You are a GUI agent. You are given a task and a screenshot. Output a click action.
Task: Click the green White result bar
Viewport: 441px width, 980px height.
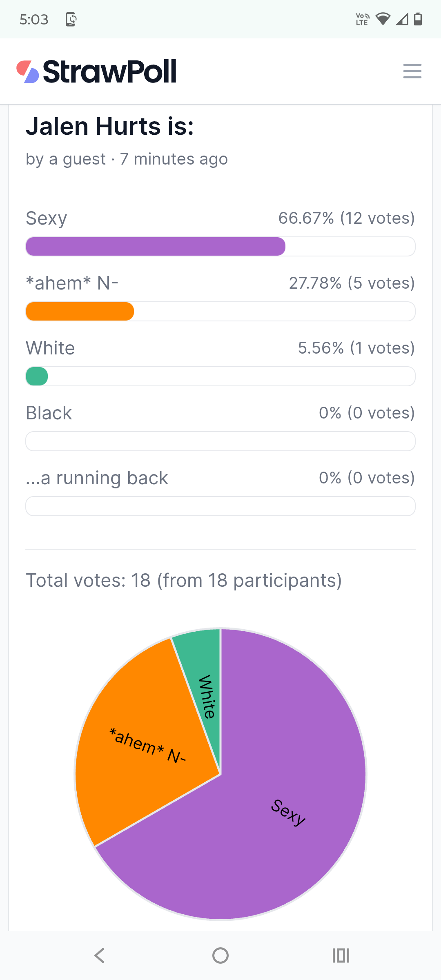point(220,376)
